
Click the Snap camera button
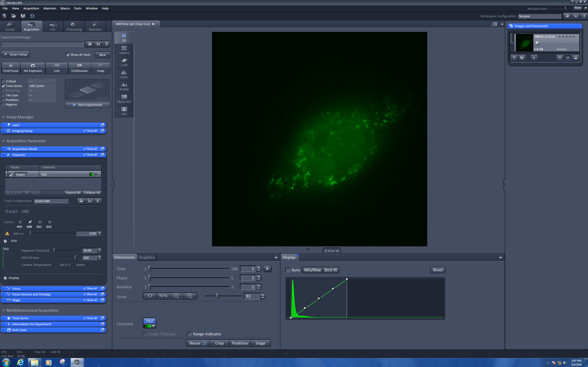[x=100, y=68]
